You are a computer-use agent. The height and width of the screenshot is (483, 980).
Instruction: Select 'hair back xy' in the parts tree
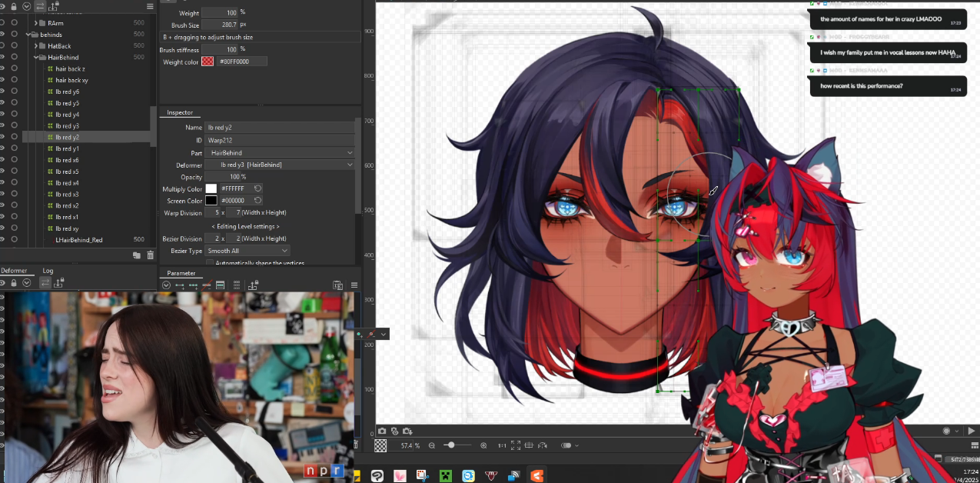click(x=71, y=80)
